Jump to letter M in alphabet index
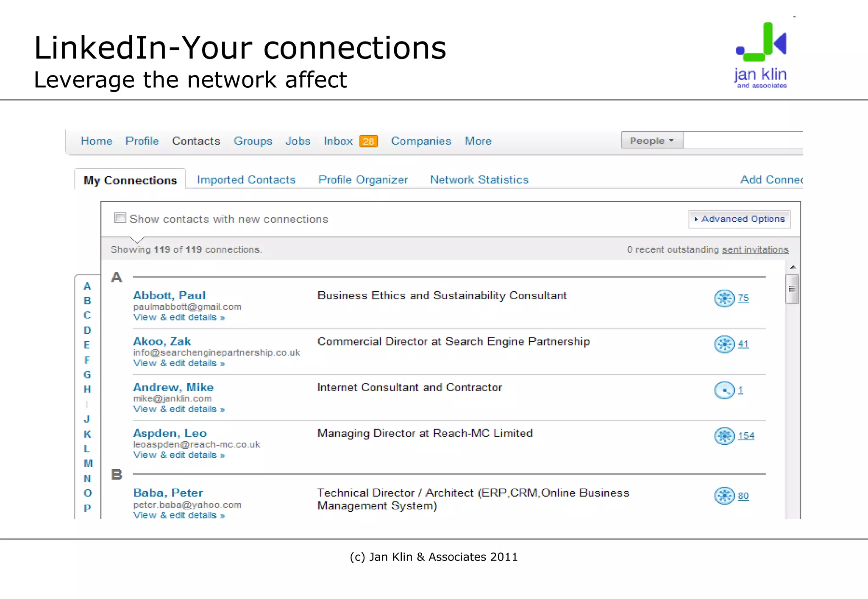 click(88, 463)
